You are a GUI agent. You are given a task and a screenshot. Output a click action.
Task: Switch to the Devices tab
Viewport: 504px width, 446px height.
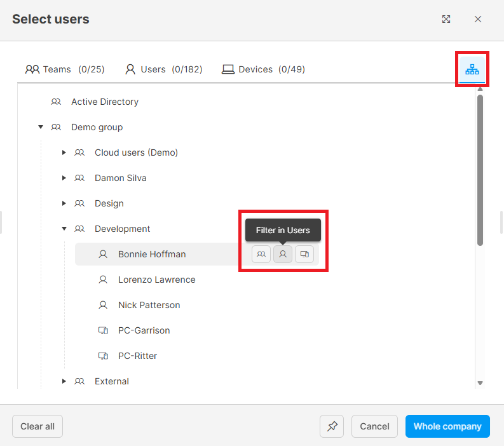[x=263, y=69]
